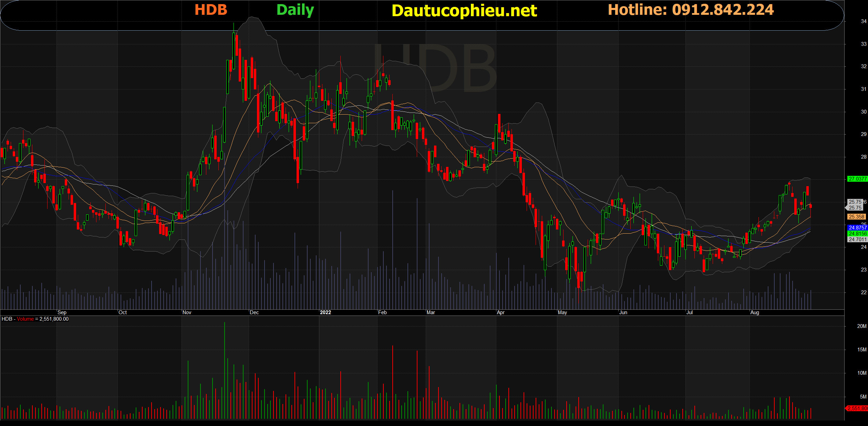Image resolution: width=868 pixels, height=426 pixels.
Task: Click the Daily timeframe label
Action: pos(295,10)
